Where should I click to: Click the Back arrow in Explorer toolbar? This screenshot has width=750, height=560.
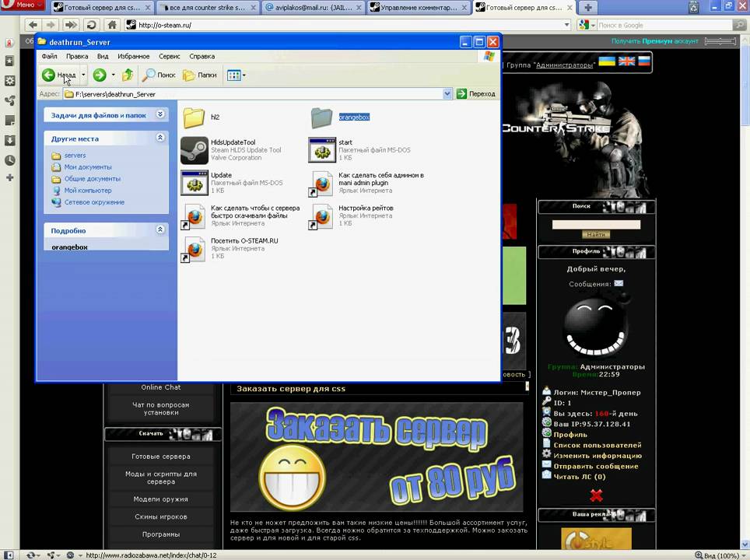coord(48,75)
